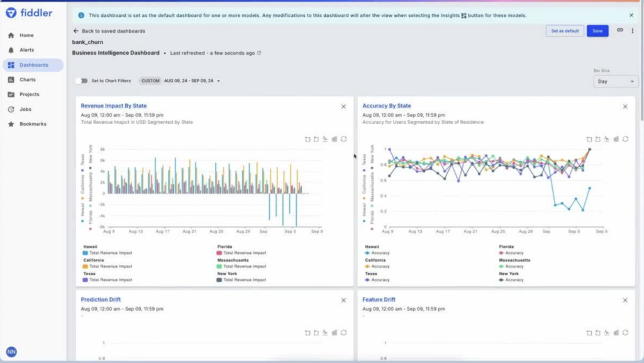Click the info icon in the banner
The image size is (644, 363).
pos(81,15)
